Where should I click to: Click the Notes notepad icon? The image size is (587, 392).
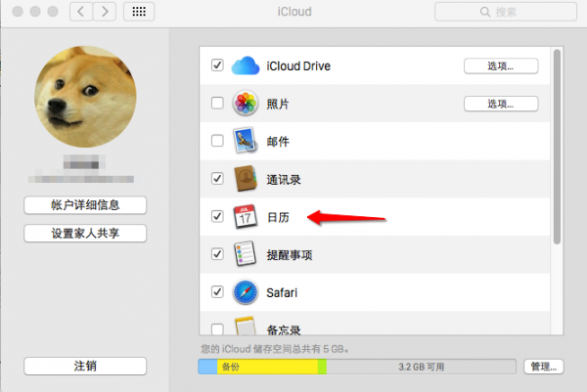pyautogui.click(x=246, y=326)
